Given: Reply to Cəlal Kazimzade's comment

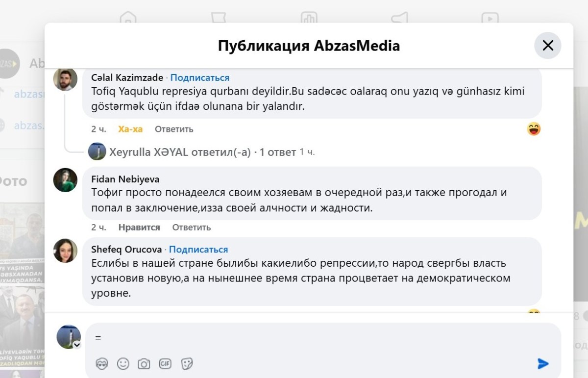Looking at the screenshot, I should point(174,129).
